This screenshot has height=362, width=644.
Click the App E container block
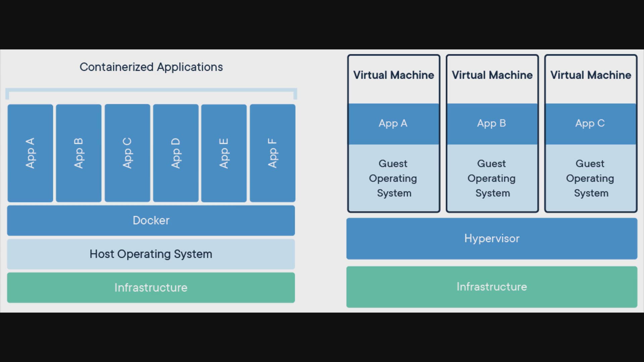224,153
